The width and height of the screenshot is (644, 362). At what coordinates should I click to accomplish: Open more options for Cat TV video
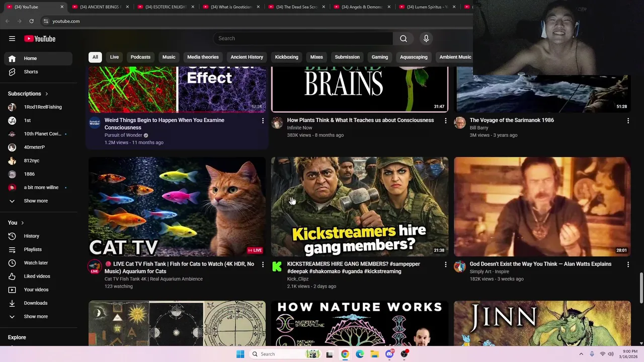(x=263, y=264)
